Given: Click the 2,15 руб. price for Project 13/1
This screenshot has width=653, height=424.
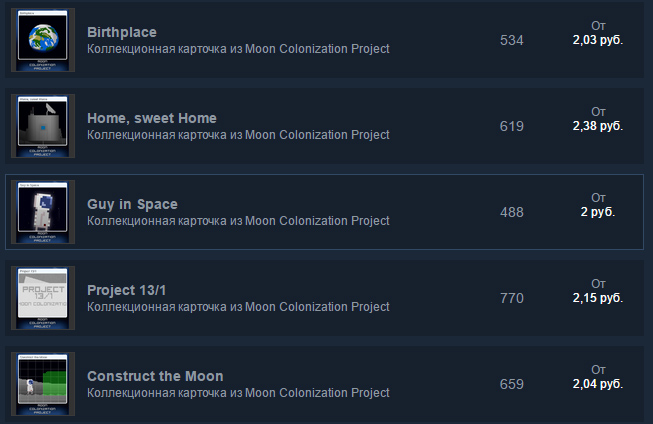Looking at the screenshot, I should (x=598, y=299).
